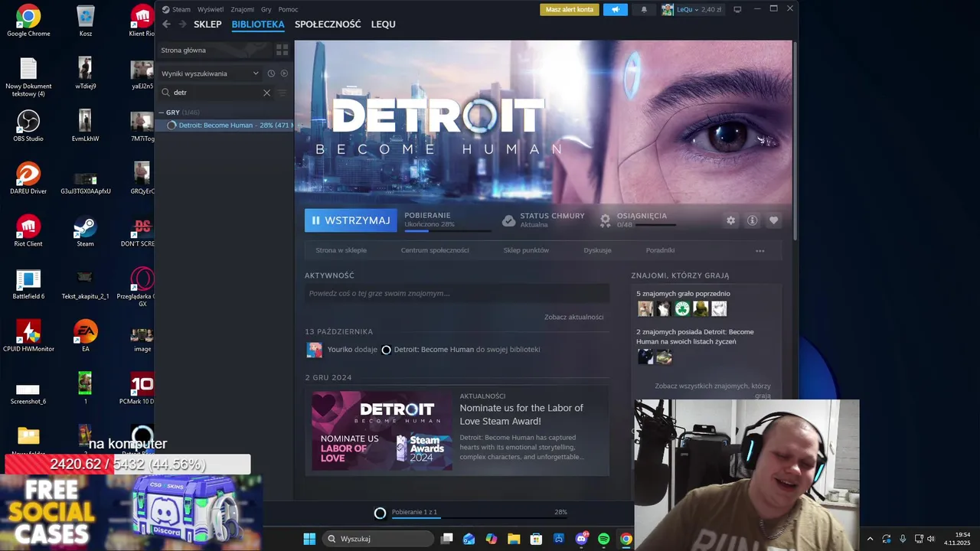This screenshot has height=551, width=980.
Task: Open the Riot Client desktop icon
Action: coord(28,230)
